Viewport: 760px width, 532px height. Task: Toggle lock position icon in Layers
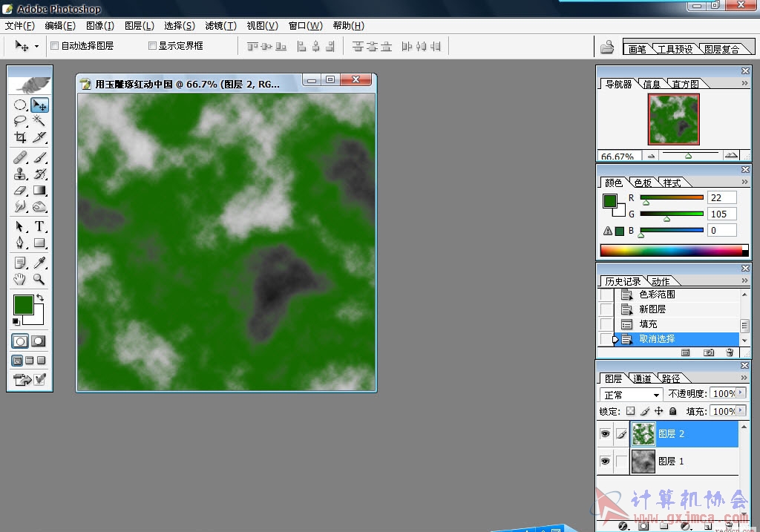pos(659,411)
